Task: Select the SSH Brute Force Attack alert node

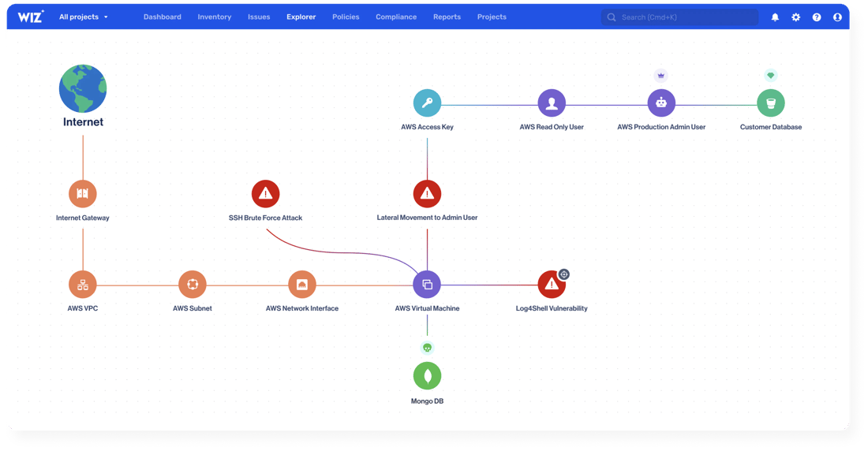Action: (x=265, y=194)
